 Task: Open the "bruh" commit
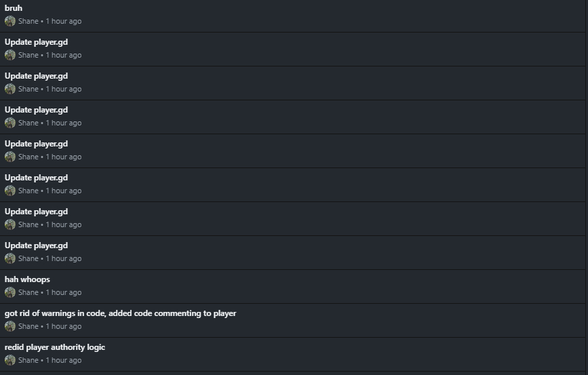(x=14, y=8)
